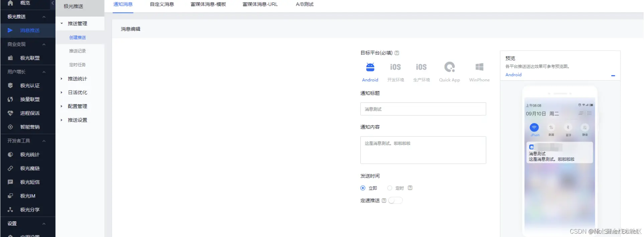Click the 极光短信 message icon
Image resolution: width=644 pixels, height=237 pixels.
[x=10, y=182]
